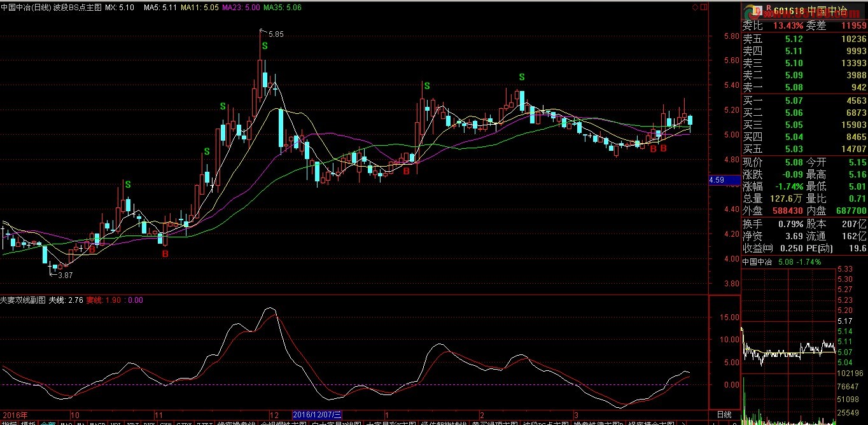The height and width of the screenshot is (425, 868).
Task: Click the 涨幅 -1.74% field
Action: [x=773, y=186]
